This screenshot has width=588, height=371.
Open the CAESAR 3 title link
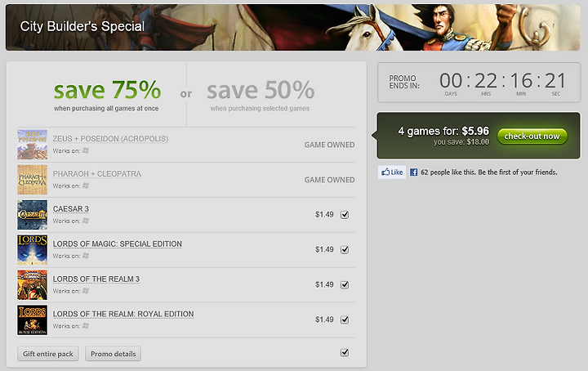[71, 209]
